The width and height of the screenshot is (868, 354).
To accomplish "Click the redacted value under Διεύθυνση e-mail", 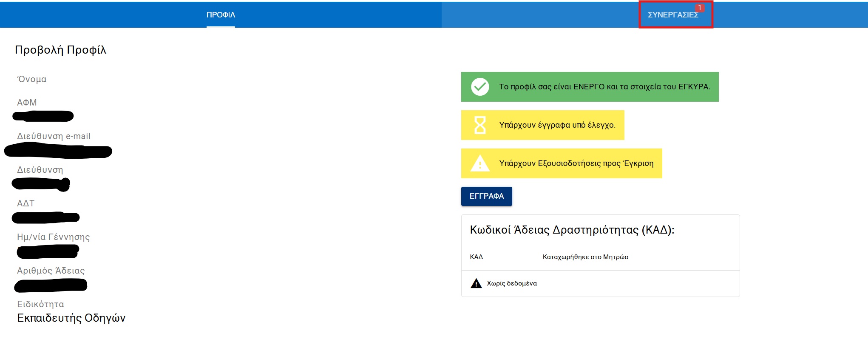I will (58, 151).
